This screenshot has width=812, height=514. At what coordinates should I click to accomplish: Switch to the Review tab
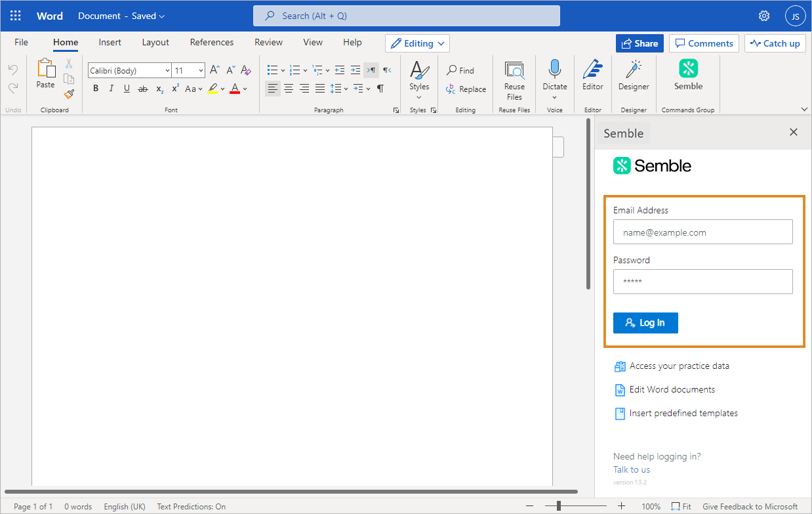268,42
